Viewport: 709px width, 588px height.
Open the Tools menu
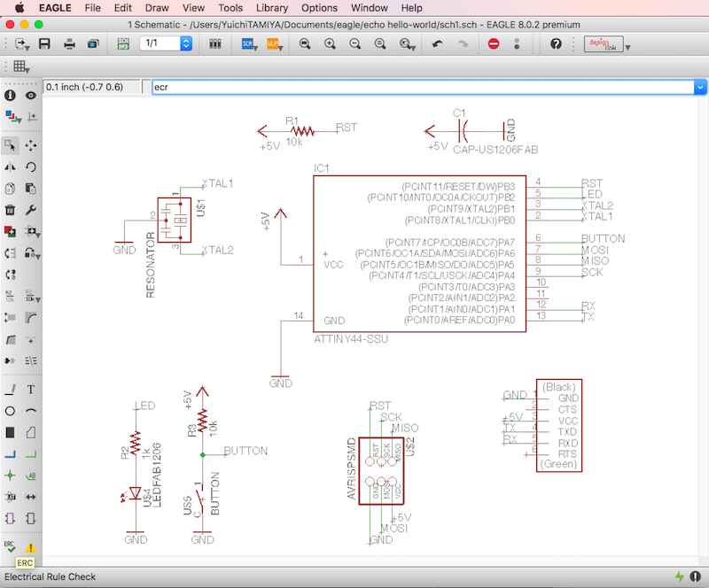pos(230,8)
